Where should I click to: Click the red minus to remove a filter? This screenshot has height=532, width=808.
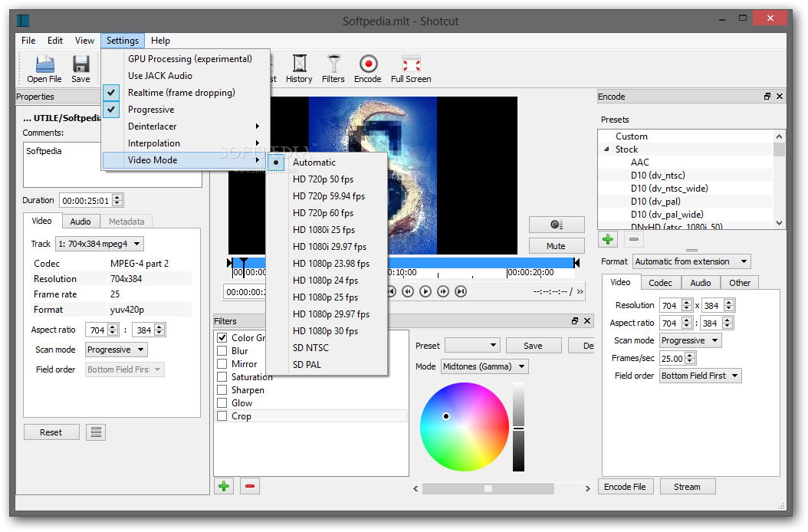point(249,486)
